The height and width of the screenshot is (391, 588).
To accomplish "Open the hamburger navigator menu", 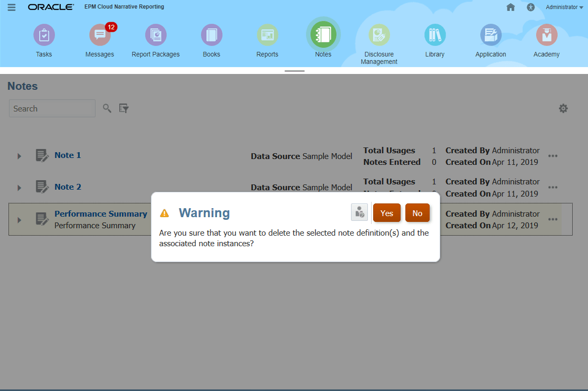I will (12, 7).
